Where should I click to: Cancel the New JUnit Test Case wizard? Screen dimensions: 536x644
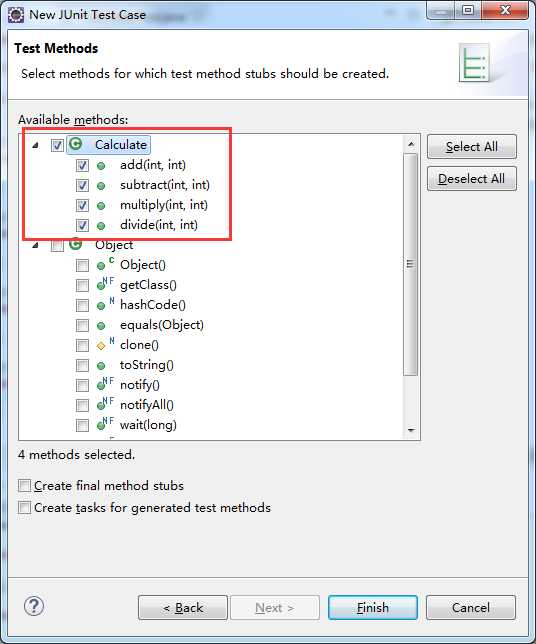tap(471, 607)
